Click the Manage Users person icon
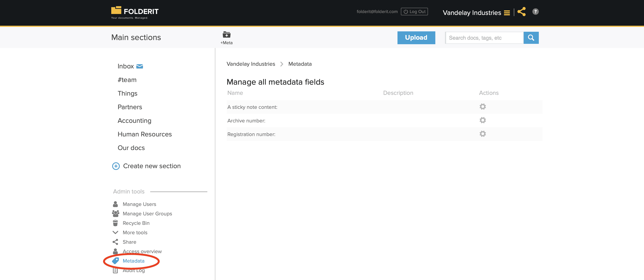This screenshot has width=644, height=280. (115, 204)
